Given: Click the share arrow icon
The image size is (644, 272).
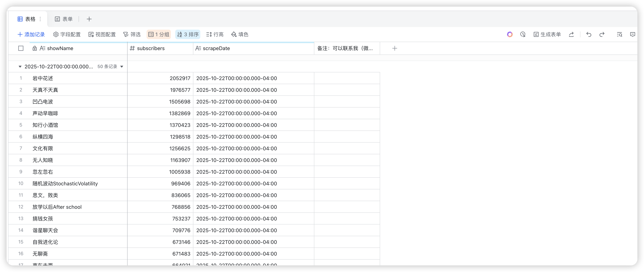Looking at the screenshot, I should 571,35.
